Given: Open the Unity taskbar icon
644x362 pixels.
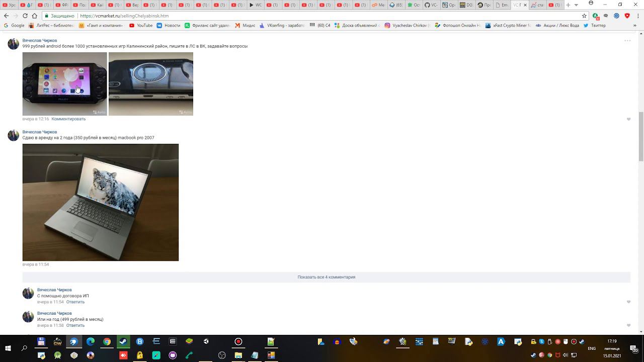Looking at the screenshot, I should pos(206,342).
